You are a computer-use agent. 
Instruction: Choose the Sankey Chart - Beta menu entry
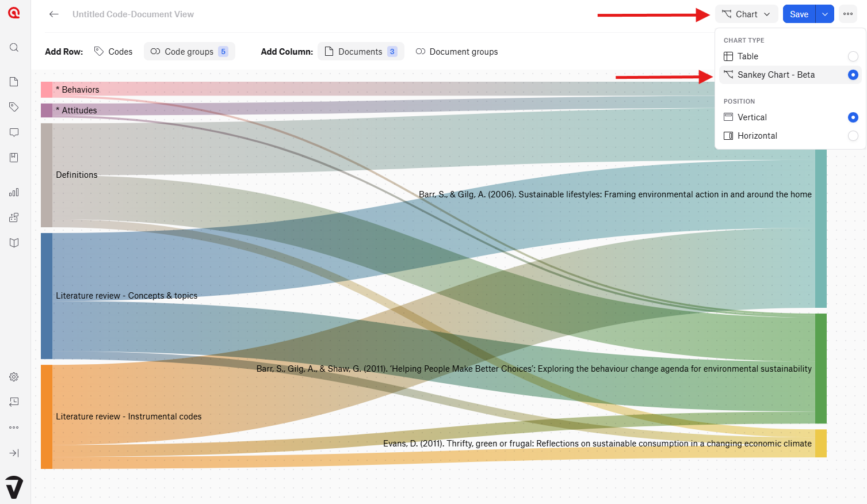pos(790,75)
